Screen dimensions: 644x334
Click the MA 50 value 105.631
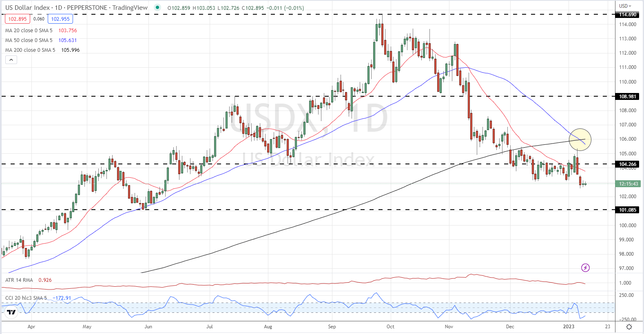(x=68, y=40)
